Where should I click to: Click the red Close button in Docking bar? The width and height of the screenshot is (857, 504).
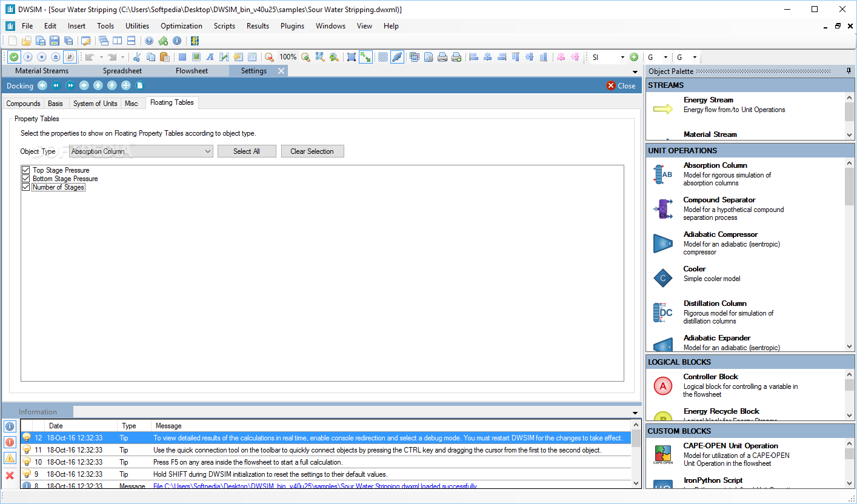(x=621, y=86)
